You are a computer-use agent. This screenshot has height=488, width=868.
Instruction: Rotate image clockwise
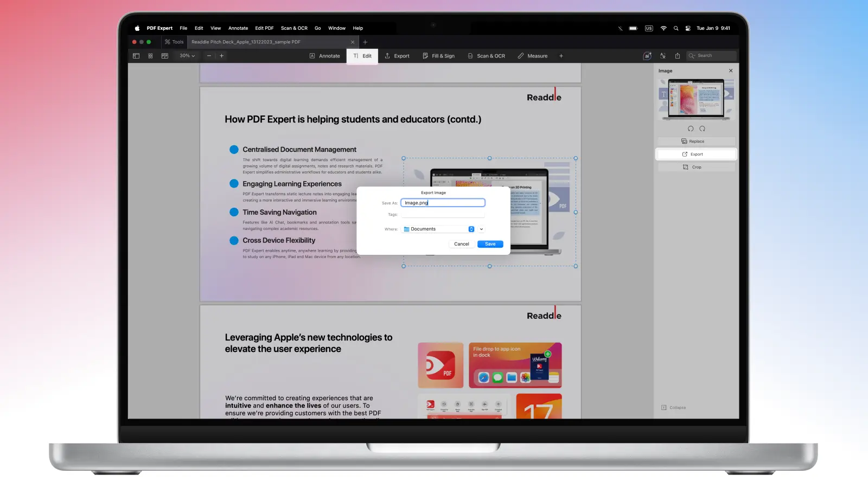pyautogui.click(x=703, y=129)
